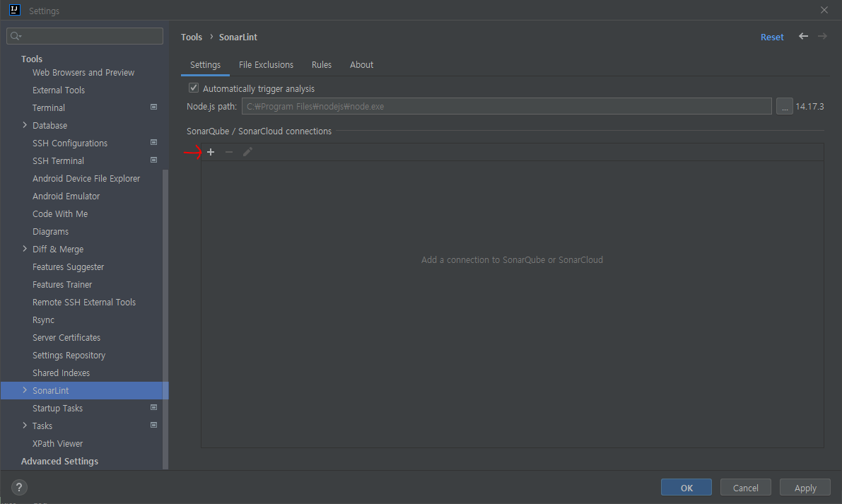Expand the Database tree node
This screenshot has height=504, width=842.
pos(25,125)
